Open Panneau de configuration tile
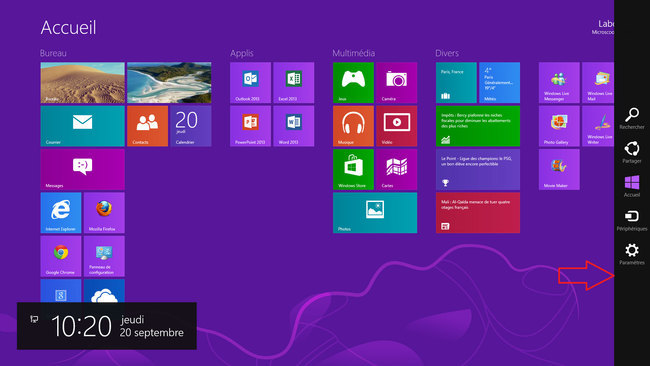This screenshot has width=650, height=366. coord(104,256)
